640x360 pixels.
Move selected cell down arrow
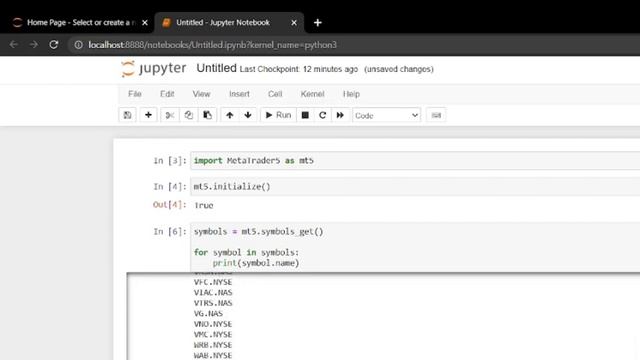(248, 115)
